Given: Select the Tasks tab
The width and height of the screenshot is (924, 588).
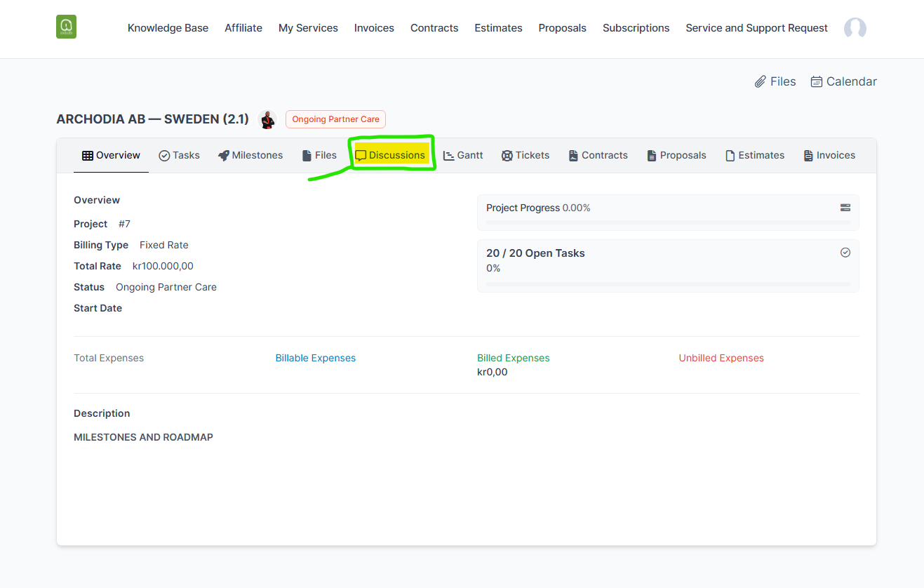Looking at the screenshot, I should point(179,155).
